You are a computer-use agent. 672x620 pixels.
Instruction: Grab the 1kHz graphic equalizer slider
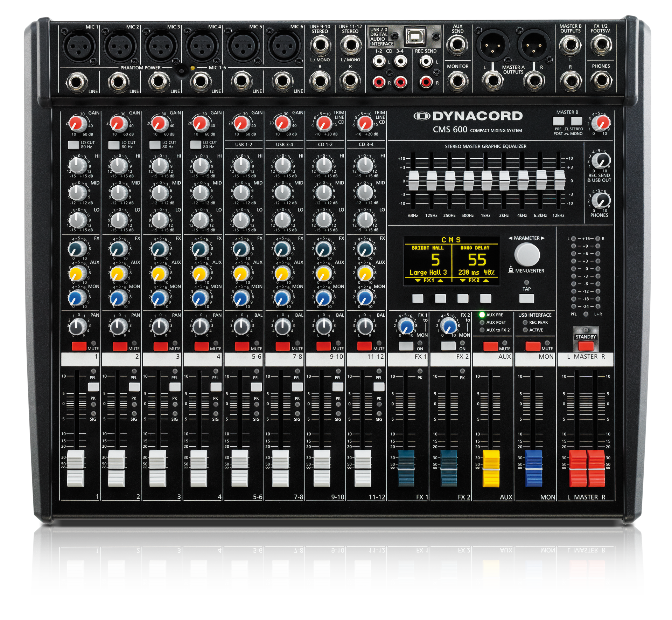click(486, 181)
